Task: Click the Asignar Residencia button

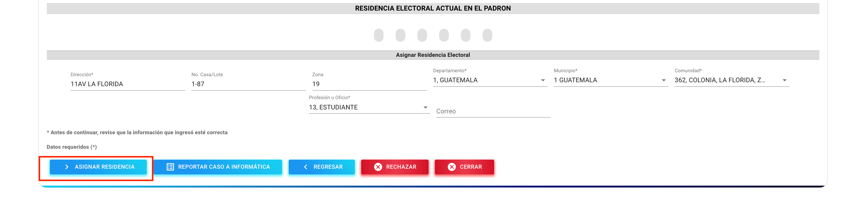Action: tap(98, 167)
